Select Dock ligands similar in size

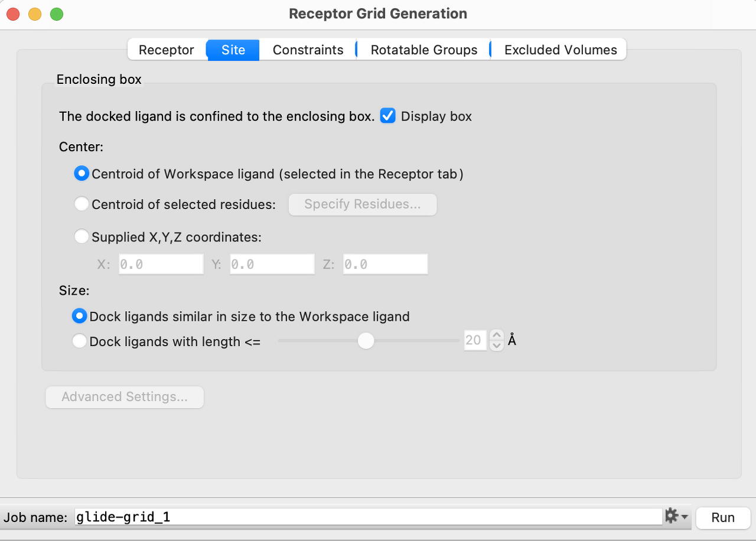click(x=79, y=316)
